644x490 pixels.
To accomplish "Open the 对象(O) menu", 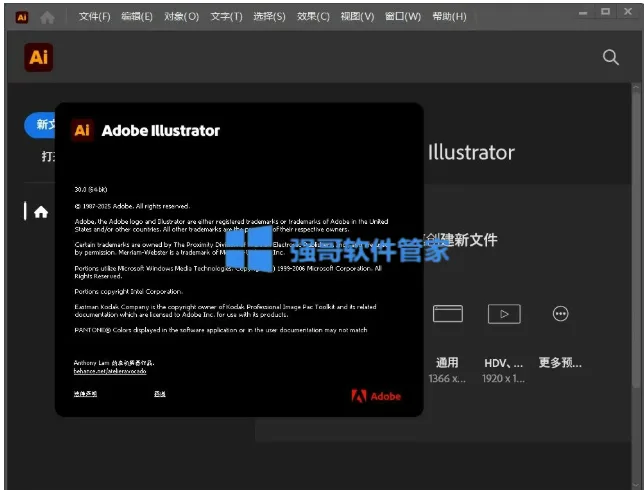I will pos(182,16).
